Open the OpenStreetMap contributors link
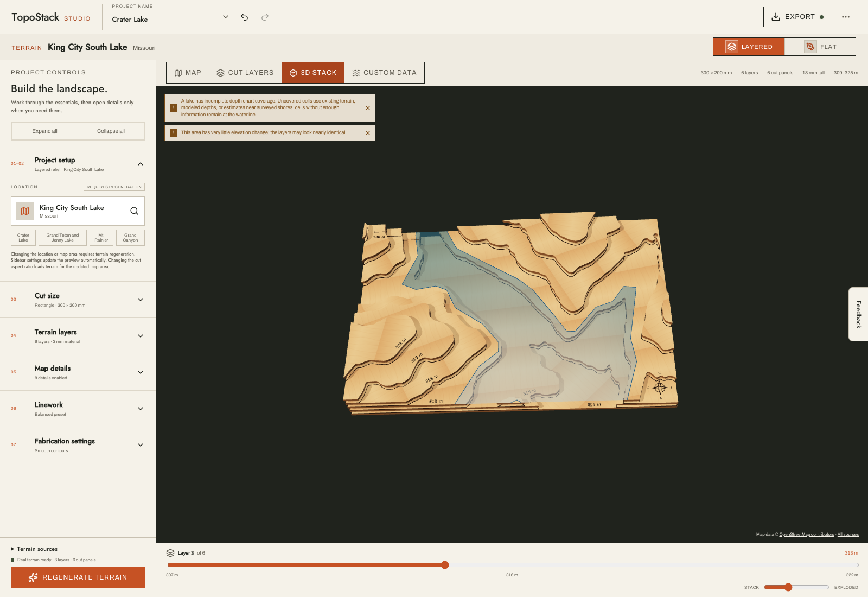Image resolution: width=868 pixels, height=597 pixels. click(807, 535)
